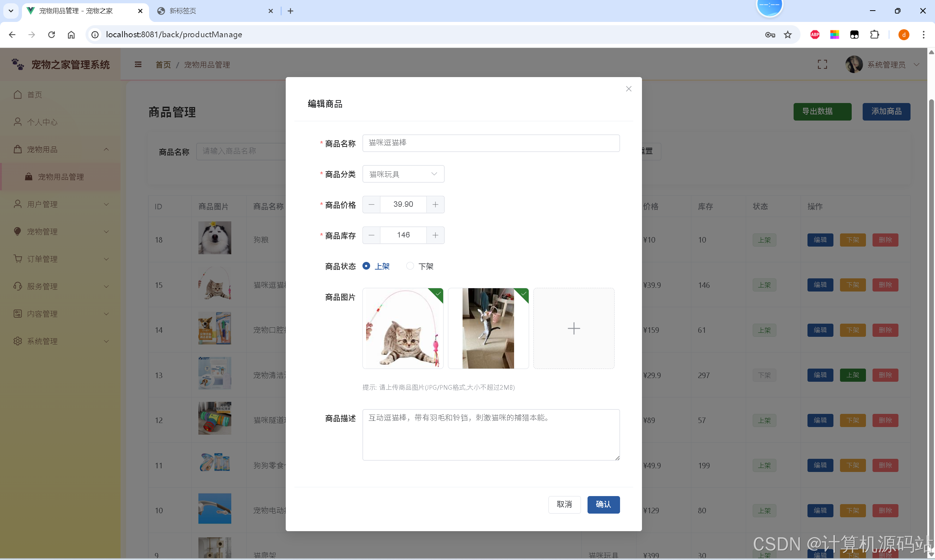Expand the 订单管理 sidebar menu

106,259
